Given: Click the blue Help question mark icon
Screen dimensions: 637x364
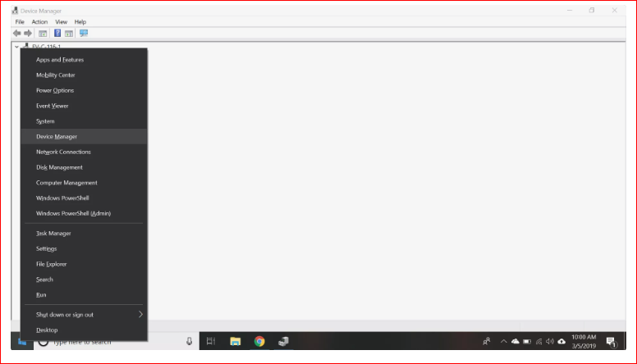Looking at the screenshot, I should (57, 34).
